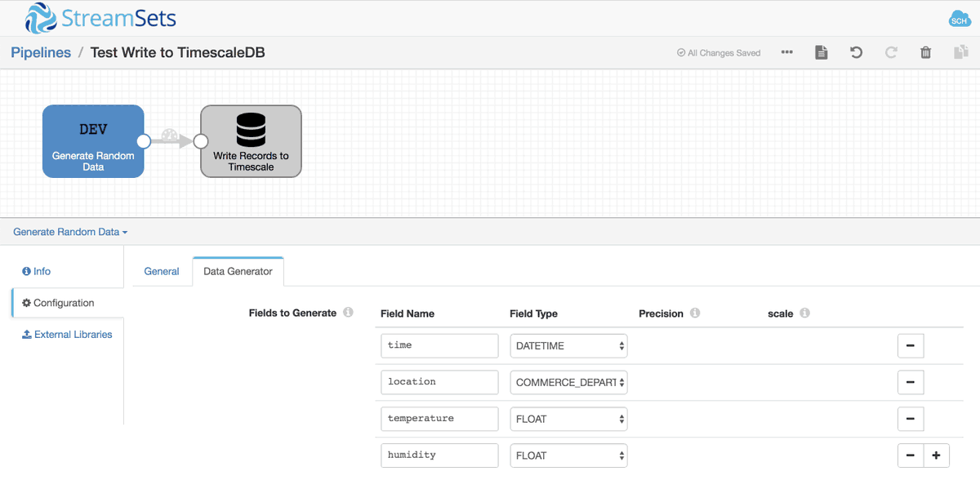Select the Generate Random Data stage
The width and height of the screenshot is (980, 480).
[93, 141]
